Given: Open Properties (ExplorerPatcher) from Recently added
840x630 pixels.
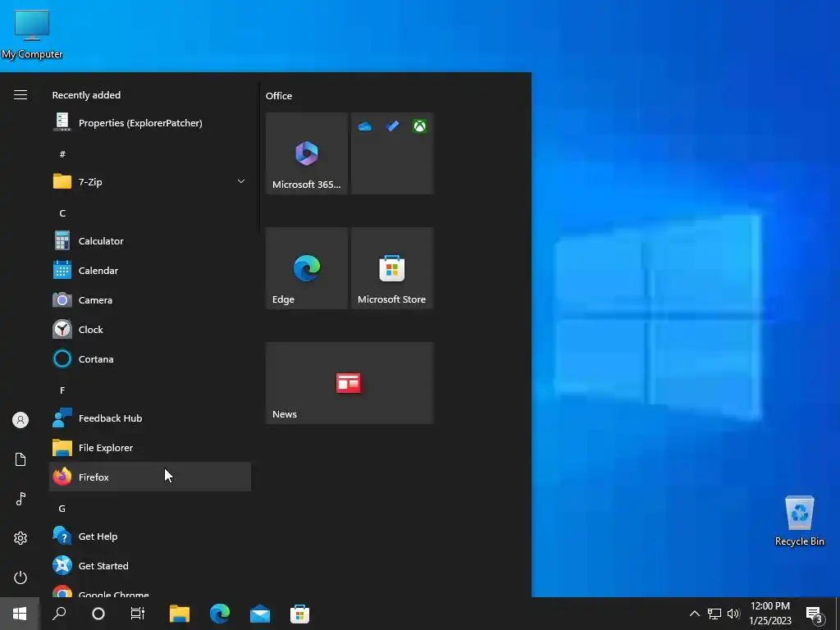Looking at the screenshot, I should click(x=150, y=123).
